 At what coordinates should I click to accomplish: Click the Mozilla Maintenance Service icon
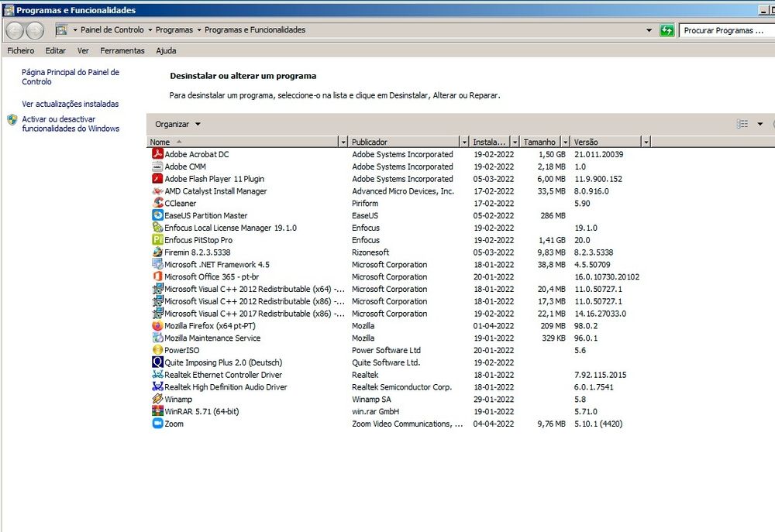point(157,338)
